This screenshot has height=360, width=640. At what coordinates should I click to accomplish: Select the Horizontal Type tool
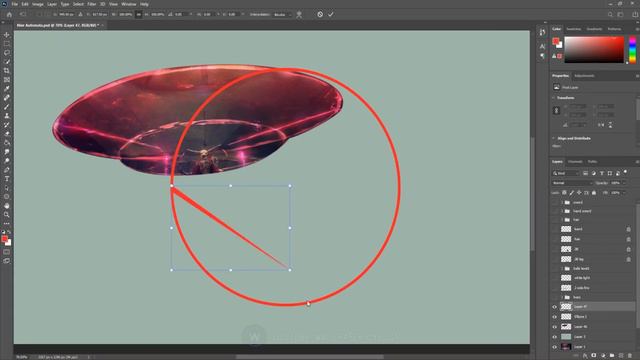coord(7,179)
